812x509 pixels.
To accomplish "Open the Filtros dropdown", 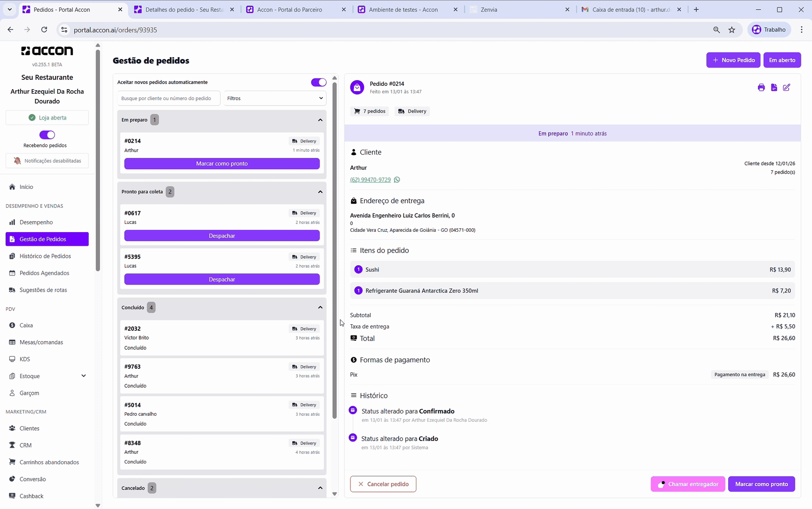I will [275, 98].
